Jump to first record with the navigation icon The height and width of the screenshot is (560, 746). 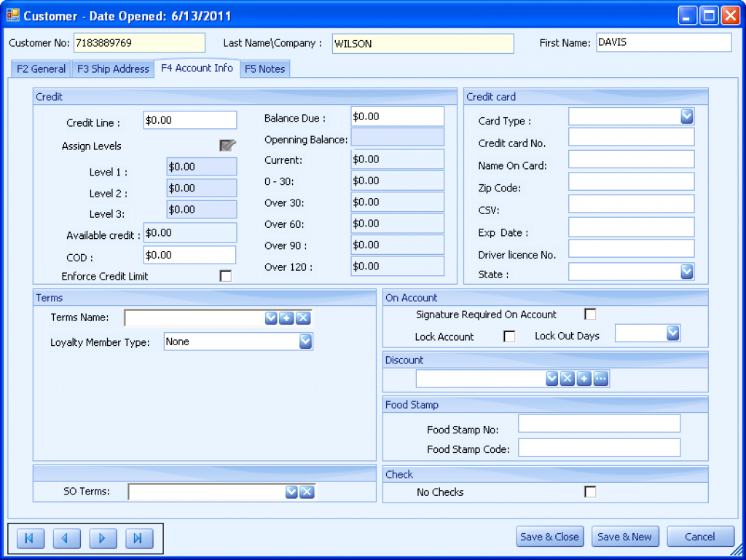point(30,538)
